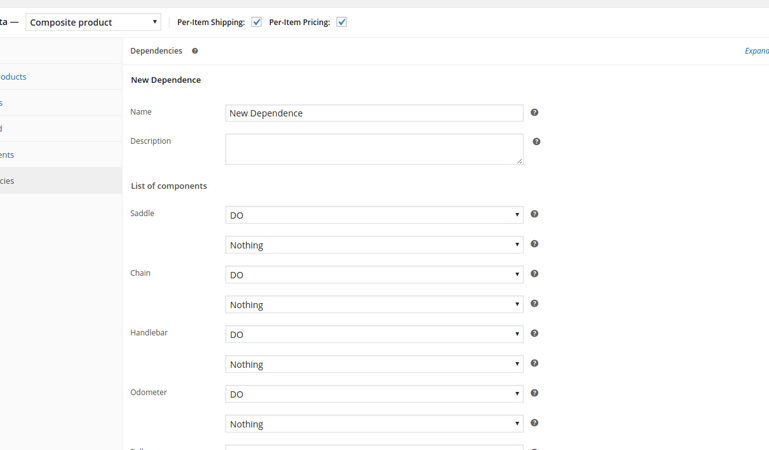Click help icon for Odometer Nothing dropdown
769x450 pixels.
tap(535, 424)
